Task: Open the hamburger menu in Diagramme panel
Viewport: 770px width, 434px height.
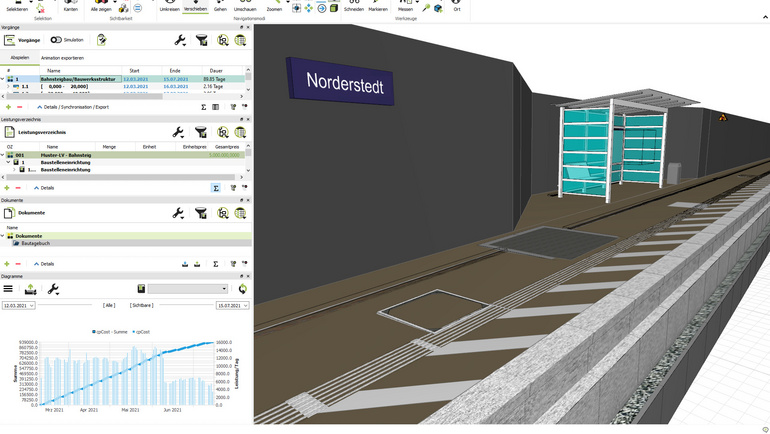Action: (8, 289)
